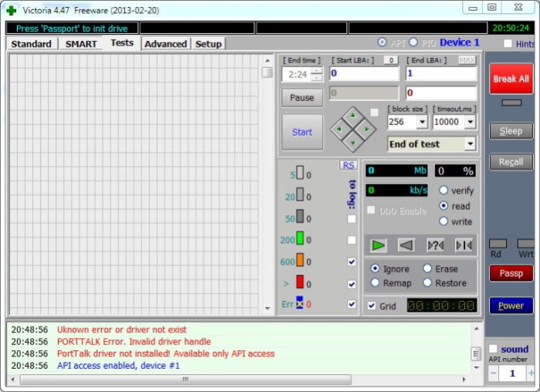This screenshot has width=540, height=392.
Task: Select the read test mode
Action: coord(443,205)
